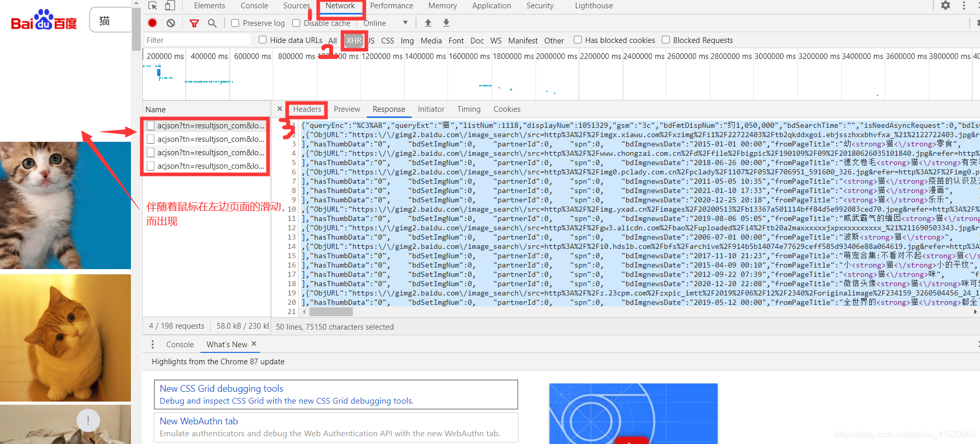Open the drawer more tools menu

coord(153,345)
